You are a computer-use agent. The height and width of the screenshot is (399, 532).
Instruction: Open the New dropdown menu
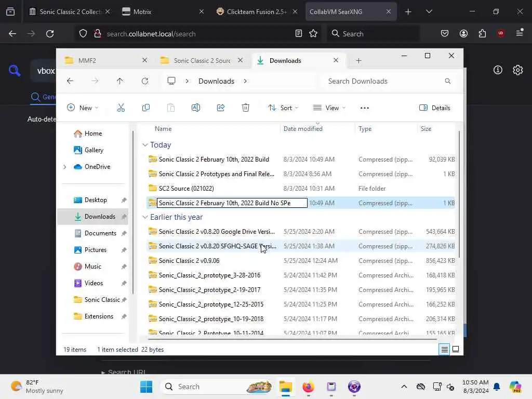(83, 108)
